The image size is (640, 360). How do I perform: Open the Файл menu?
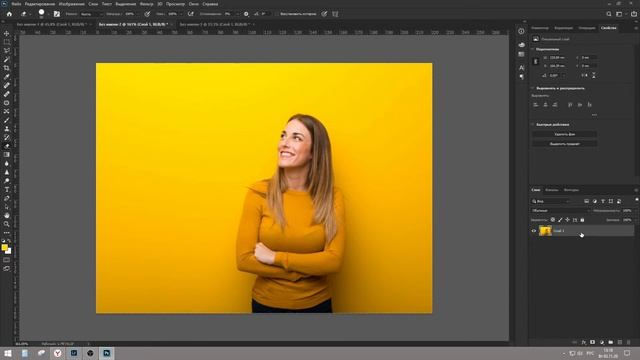point(16,4)
